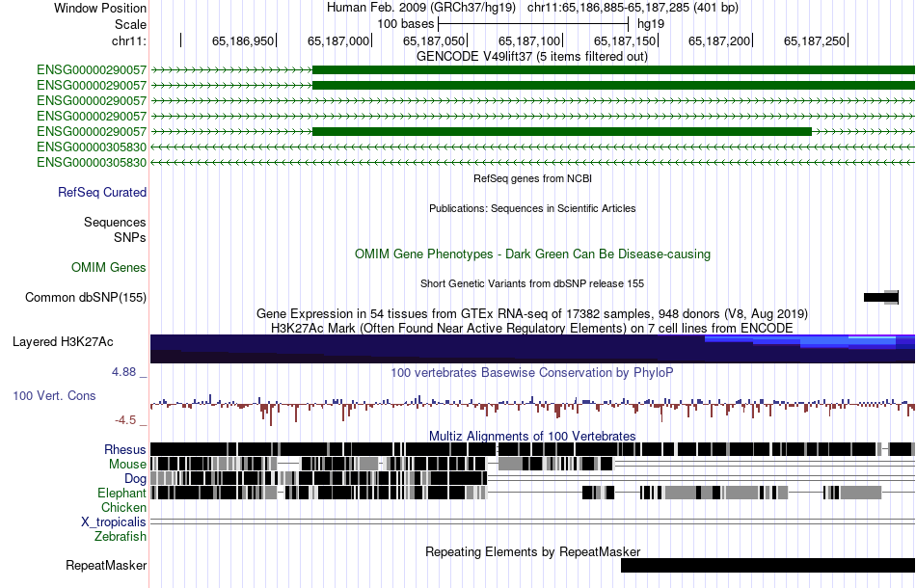This screenshot has height=588, width=916.
Task: Click the Mouse alignment label
Action: tap(127, 465)
